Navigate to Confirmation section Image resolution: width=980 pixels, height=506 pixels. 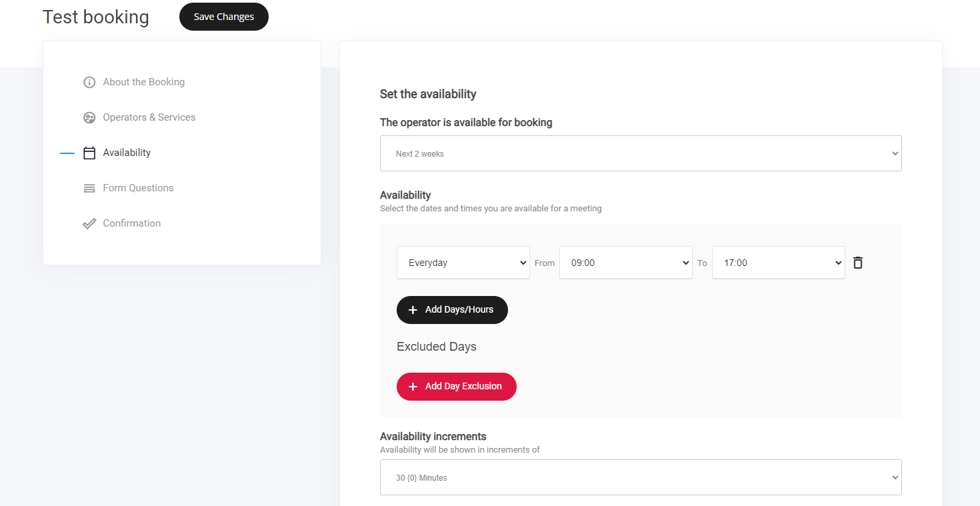pos(131,223)
